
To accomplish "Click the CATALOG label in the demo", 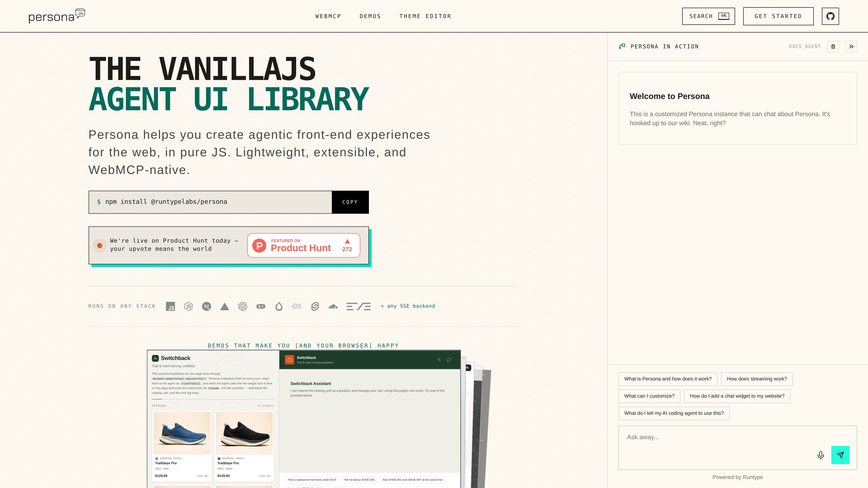I will pyautogui.click(x=159, y=406).
